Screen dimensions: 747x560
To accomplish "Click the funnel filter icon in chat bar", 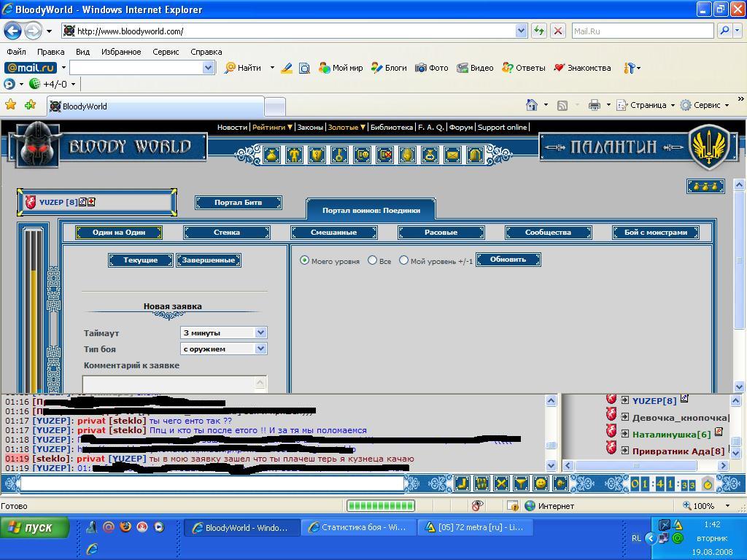I will 521,483.
